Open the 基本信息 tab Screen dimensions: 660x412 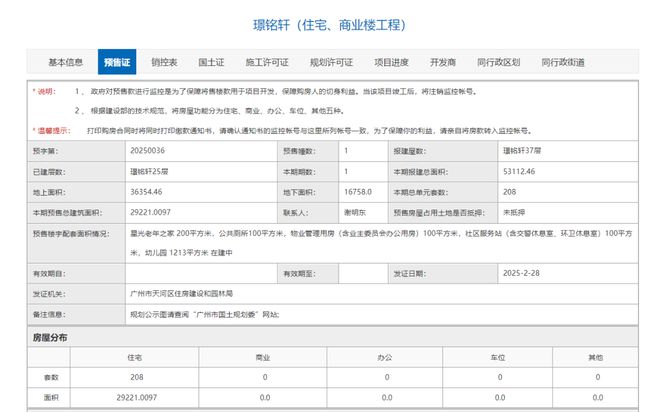[66, 62]
